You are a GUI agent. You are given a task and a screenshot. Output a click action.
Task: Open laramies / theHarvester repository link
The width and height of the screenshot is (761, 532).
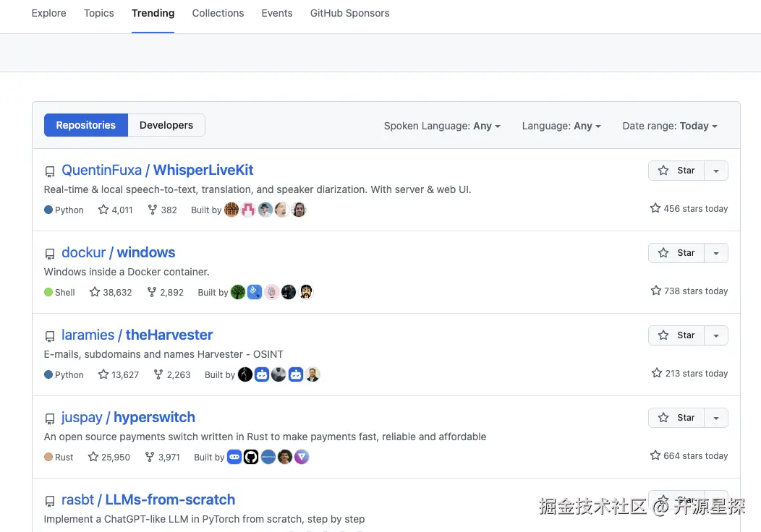coord(137,335)
